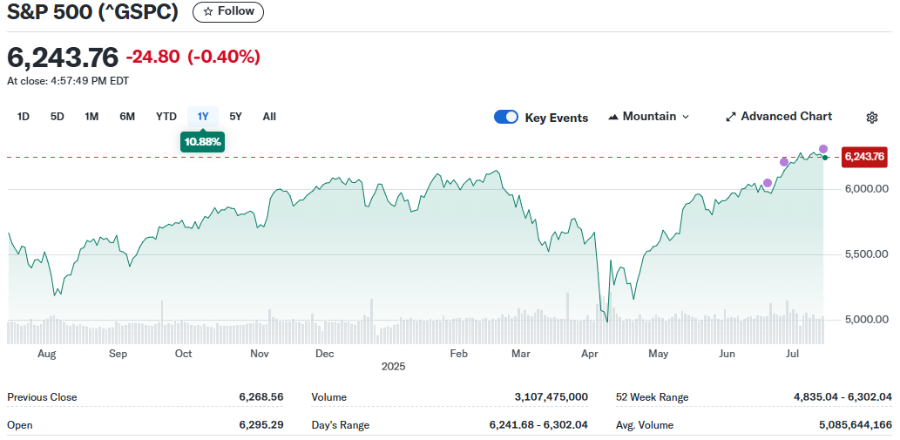The width and height of the screenshot is (900, 440).
Task: Click the 10.88% return badge
Action: [203, 142]
